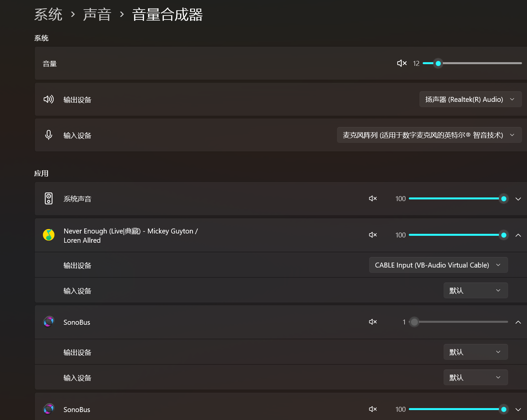Toggle mute on SonoBus at volume 100
The width and height of the screenshot is (527, 420).
[x=373, y=409]
